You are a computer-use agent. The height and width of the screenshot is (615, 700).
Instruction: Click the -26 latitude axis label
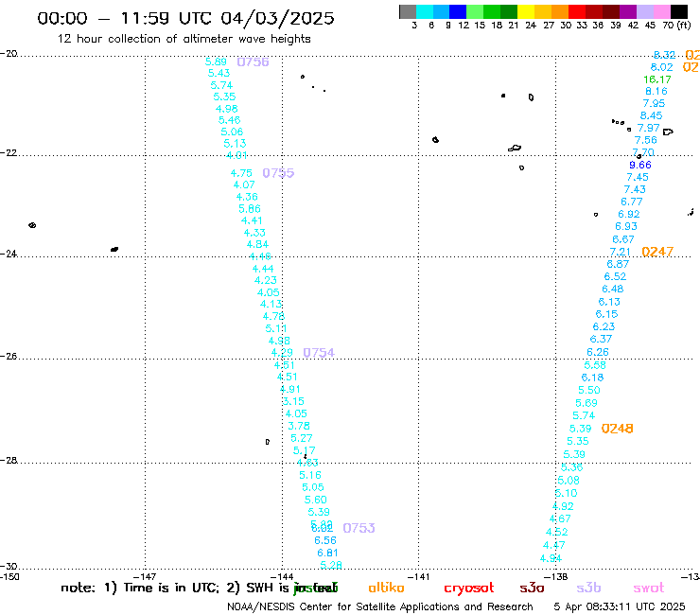(9, 357)
